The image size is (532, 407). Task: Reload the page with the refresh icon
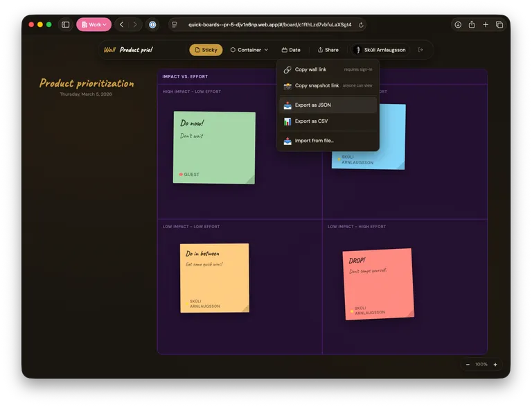click(x=361, y=24)
